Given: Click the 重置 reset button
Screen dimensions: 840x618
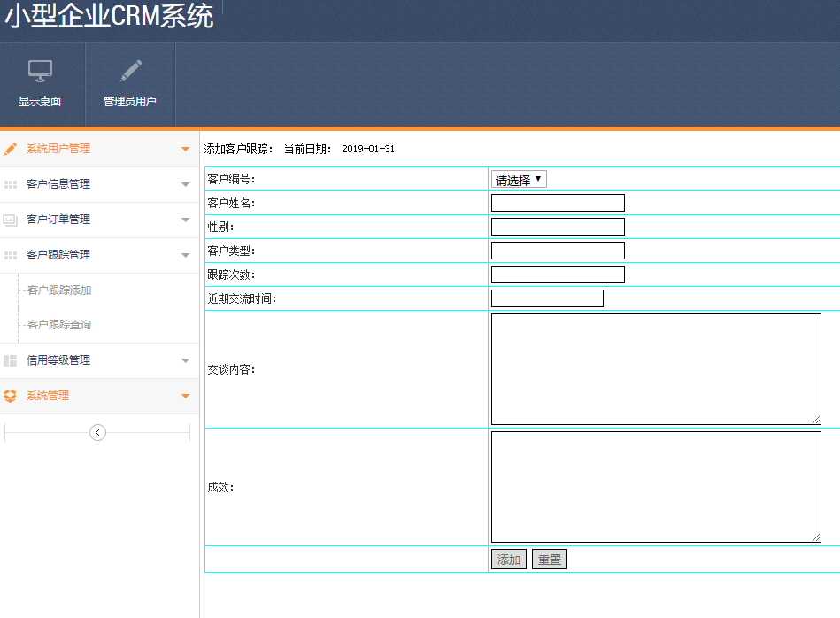Looking at the screenshot, I should coord(550,560).
